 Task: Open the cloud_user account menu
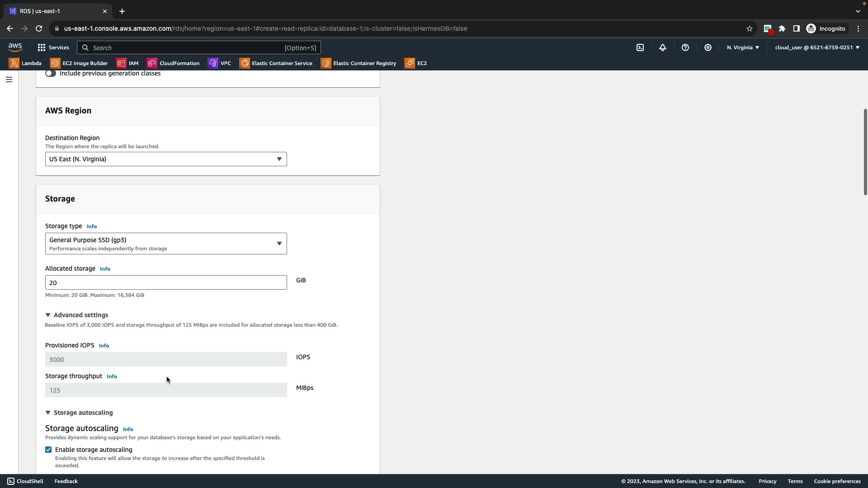coord(817,47)
